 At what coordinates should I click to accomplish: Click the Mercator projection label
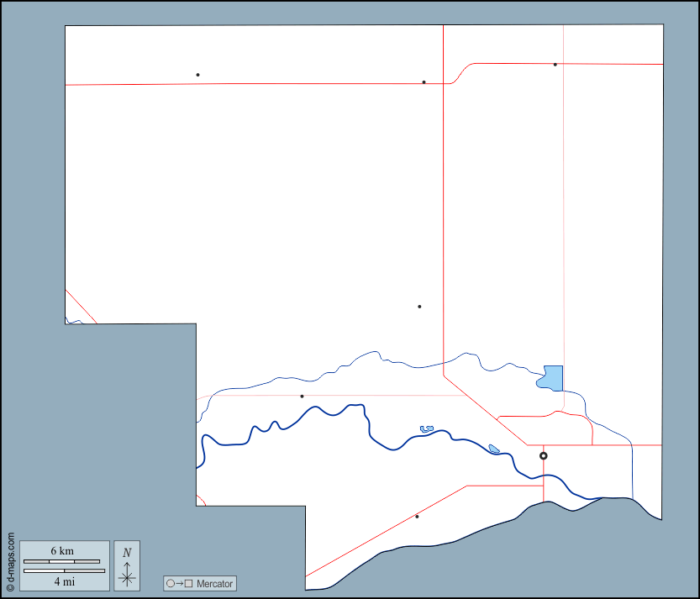click(x=214, y=583)
